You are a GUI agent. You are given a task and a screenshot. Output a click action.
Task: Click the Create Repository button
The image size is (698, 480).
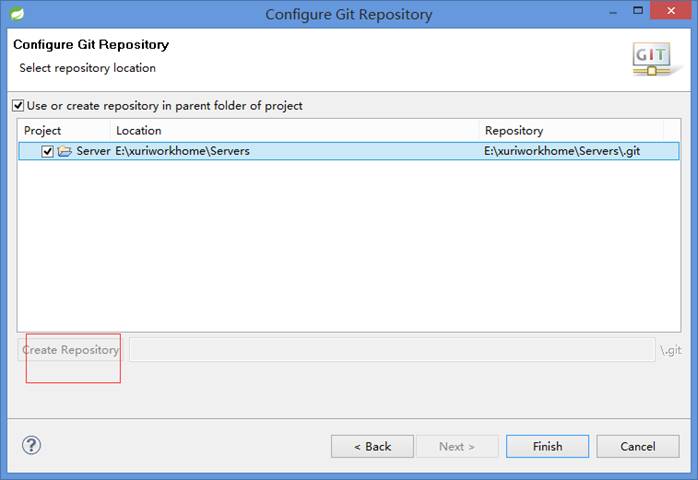pos(69,350)
